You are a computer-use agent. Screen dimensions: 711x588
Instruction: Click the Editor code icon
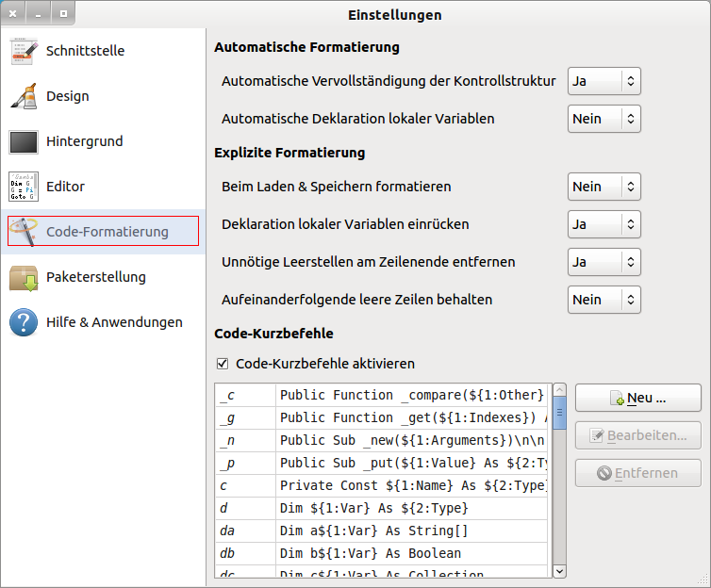click(24, 187)
